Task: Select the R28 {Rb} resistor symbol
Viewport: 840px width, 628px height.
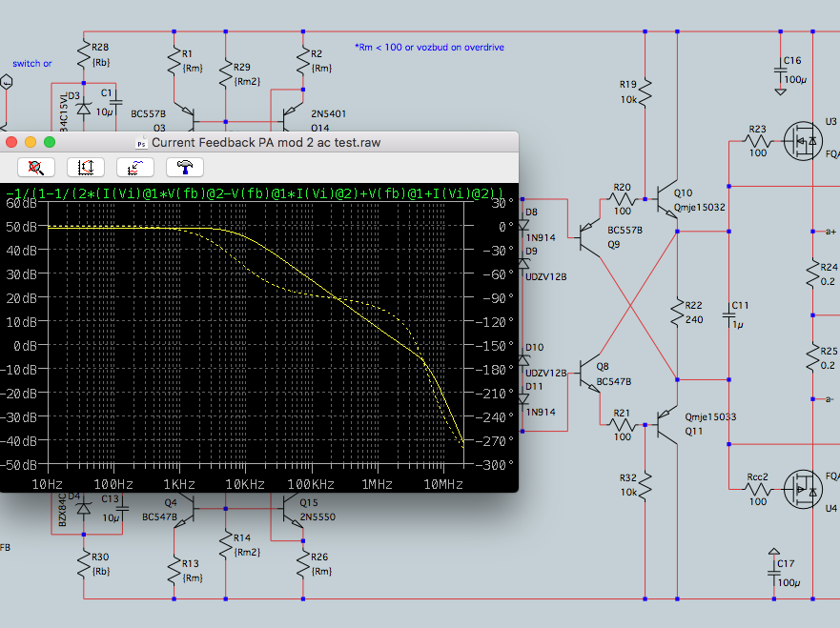Action: pyautogui.click(x=84, y=55)
